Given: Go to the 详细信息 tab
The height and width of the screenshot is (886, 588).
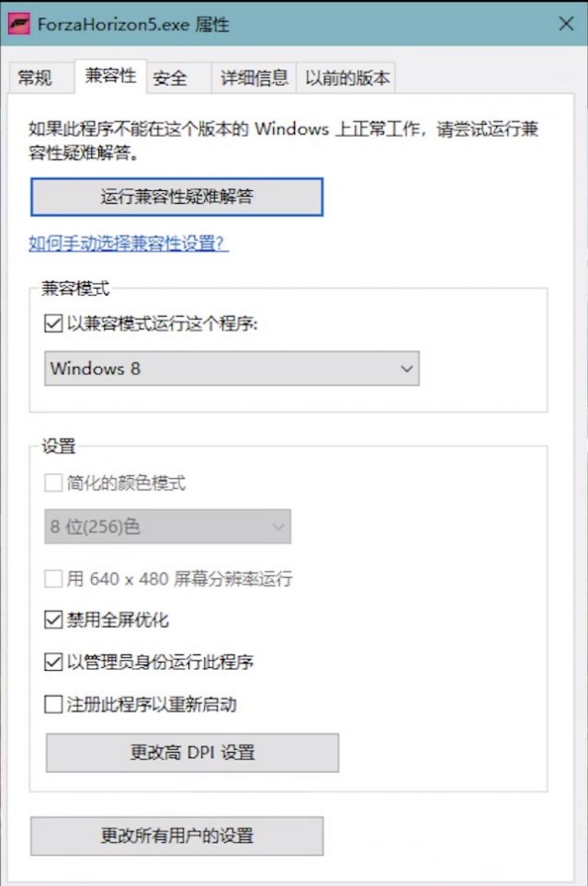Looking at the screenshot, I should (x=254, y=77).
